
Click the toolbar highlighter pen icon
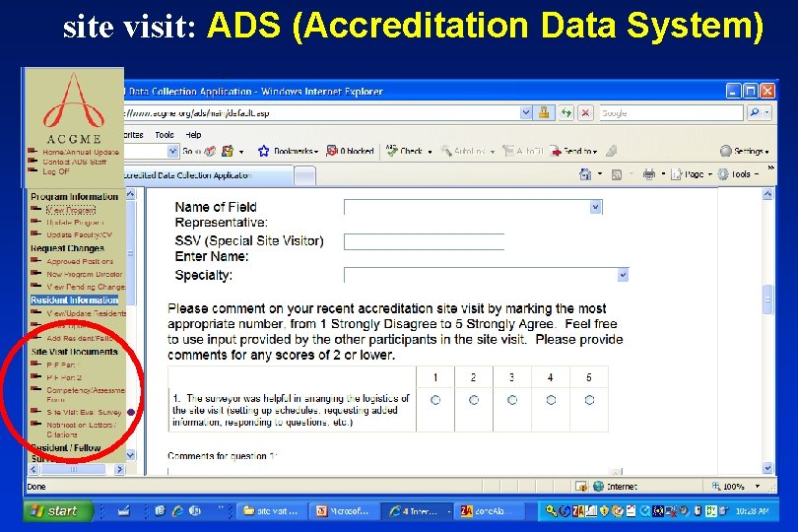pos(611,151)
